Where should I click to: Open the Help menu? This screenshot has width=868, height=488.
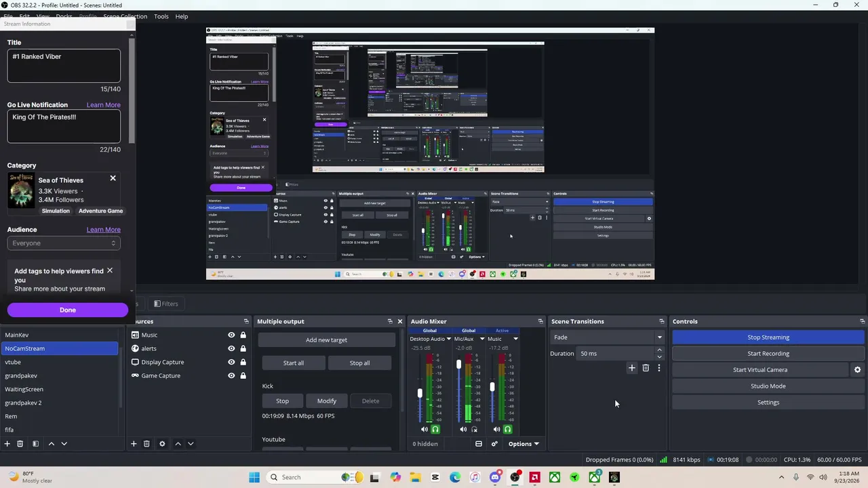pos(182,16)
